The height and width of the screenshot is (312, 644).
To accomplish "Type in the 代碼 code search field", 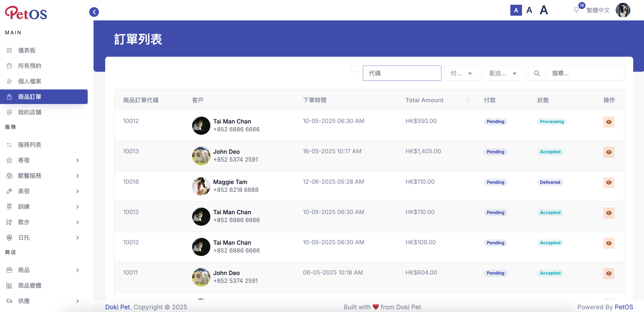I will tap(402, 73).
